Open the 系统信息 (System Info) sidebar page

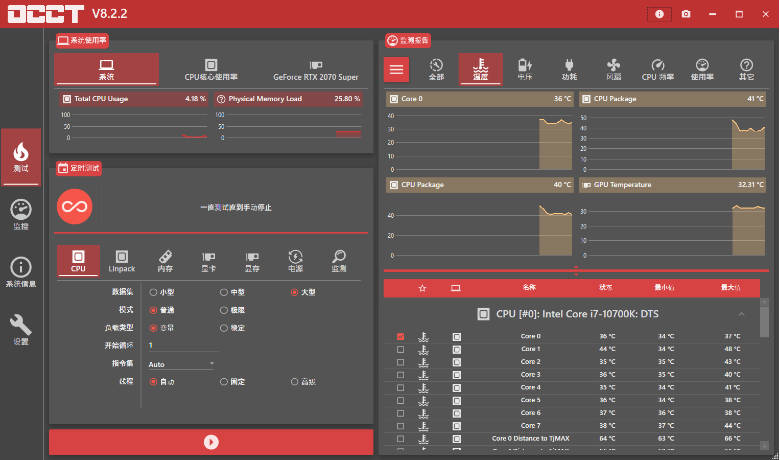click(x=21, y=271)
